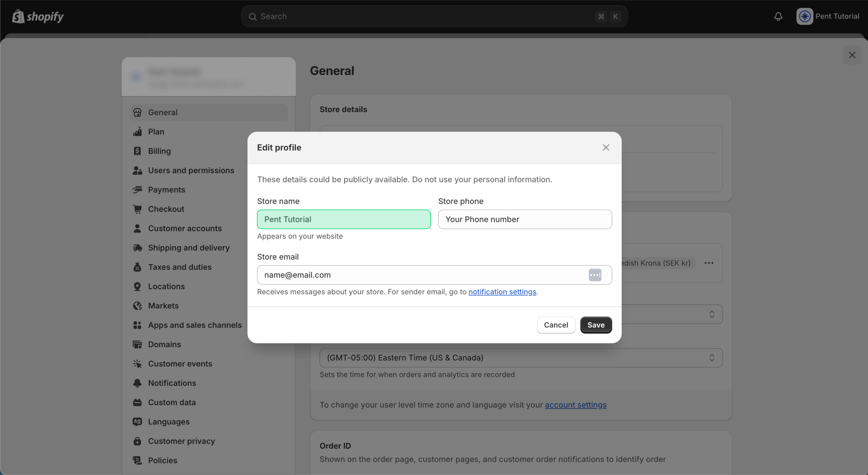
Task: Open the dropdown above the time zone
Action: 672,314
